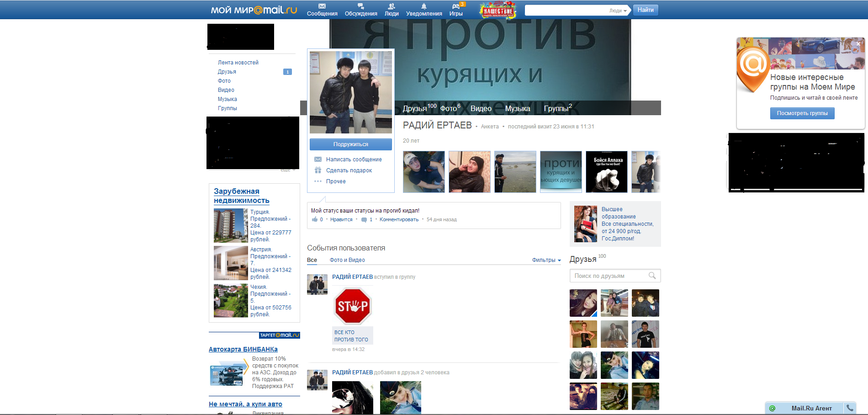868x415 pixels.
Task: Open Уведомления bell icon
Action: click(424, 6)
